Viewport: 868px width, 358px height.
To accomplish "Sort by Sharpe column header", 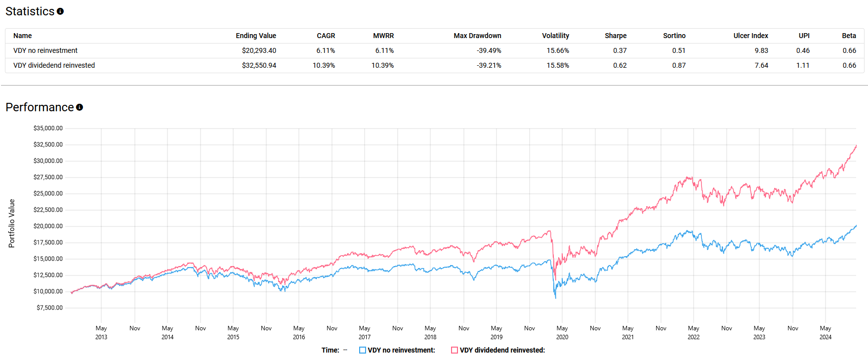I will [x=616, y=36].
